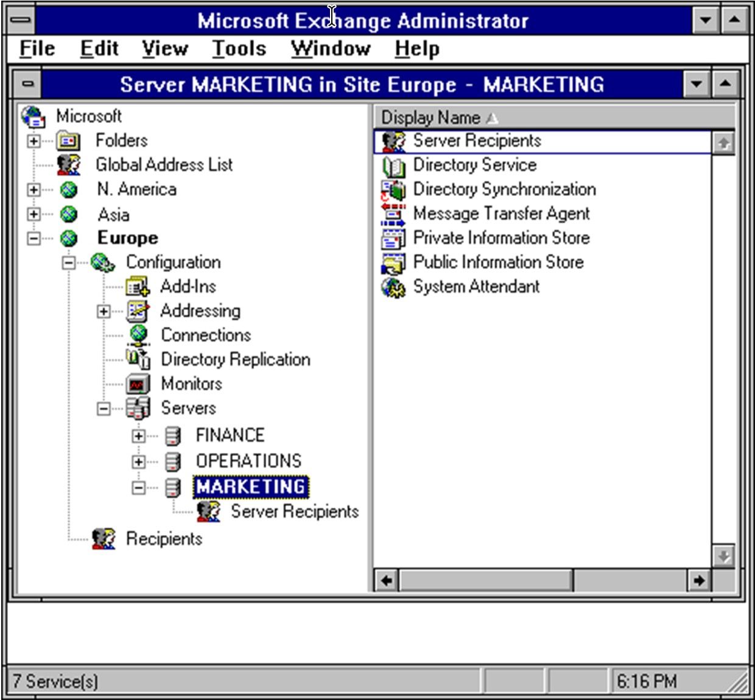Click the Monitors icon in tree

[x=138, y=384]
